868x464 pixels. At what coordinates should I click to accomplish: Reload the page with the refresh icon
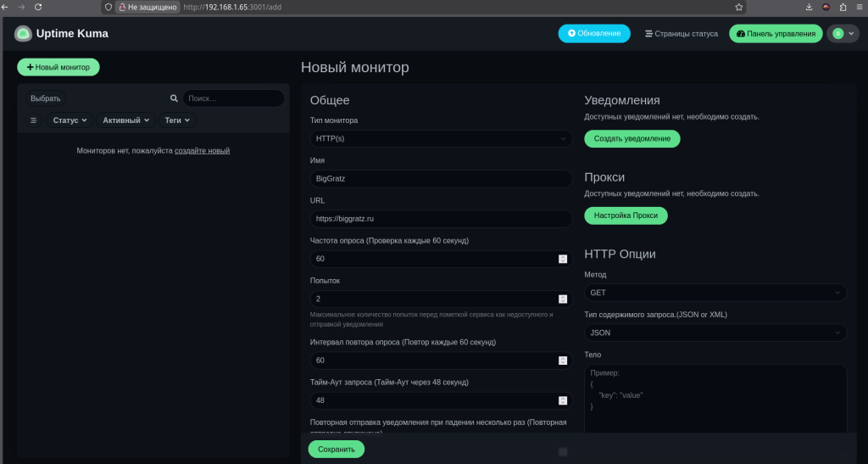click(x=38, y=7)
